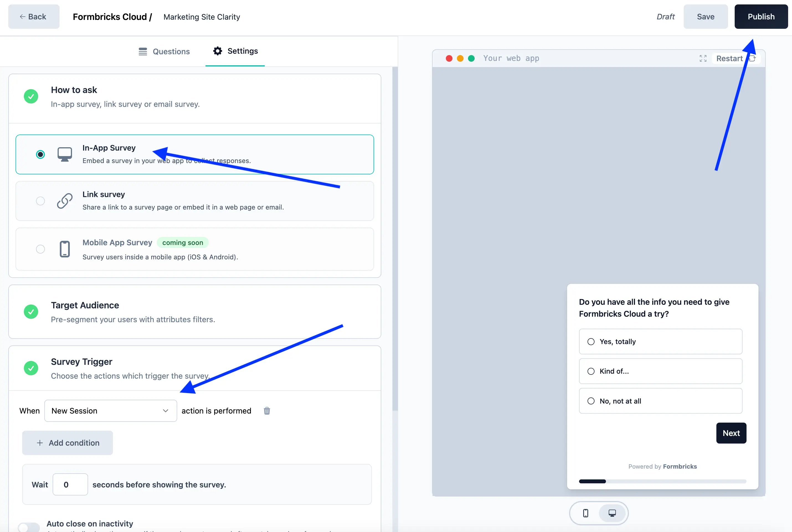
Task: Choose the Yes, totally answer
Action: point(660,342)
